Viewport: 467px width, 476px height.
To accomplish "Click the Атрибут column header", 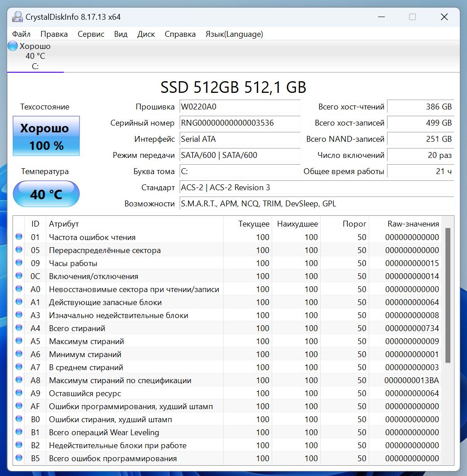I will (135, 224).
